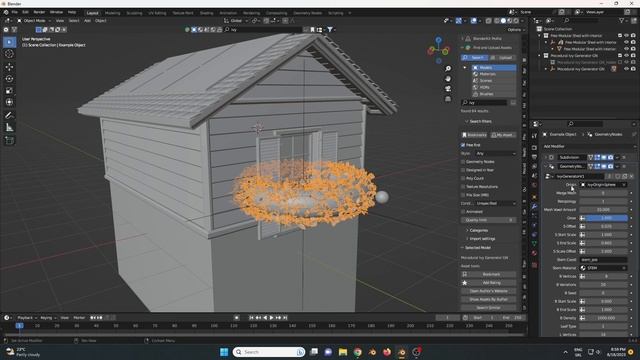Select the Materials asset type
640x360 pixels.
click(493, 74)
